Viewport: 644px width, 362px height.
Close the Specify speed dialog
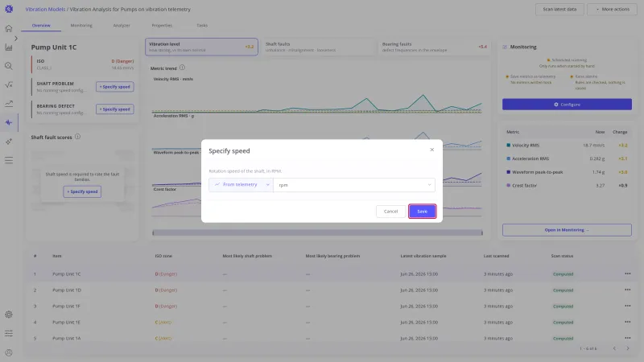pyautogui.click(x=431, y=150)
